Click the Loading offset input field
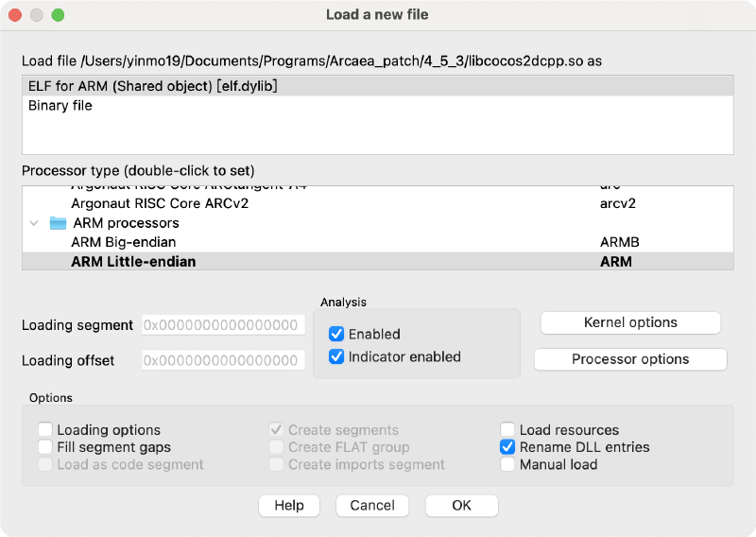The width and height of the screenshot is (756, 537). pyautogui.click(x=224, y=360)
